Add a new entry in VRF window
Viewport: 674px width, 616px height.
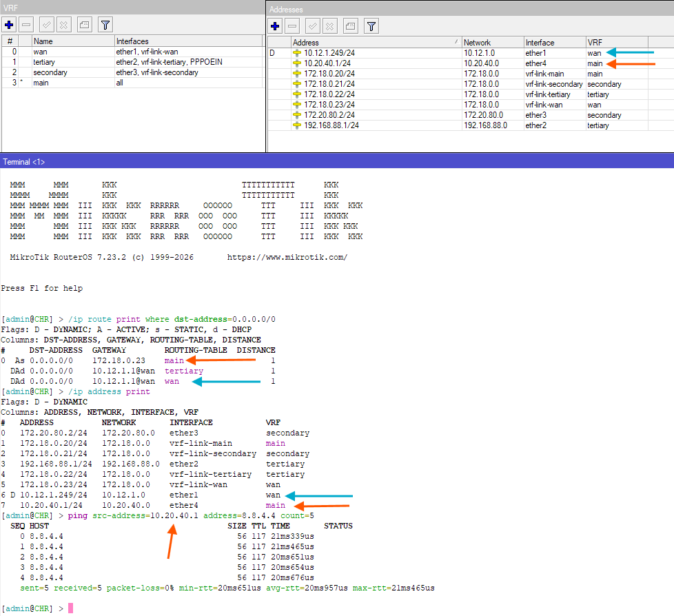coord(9,25)
